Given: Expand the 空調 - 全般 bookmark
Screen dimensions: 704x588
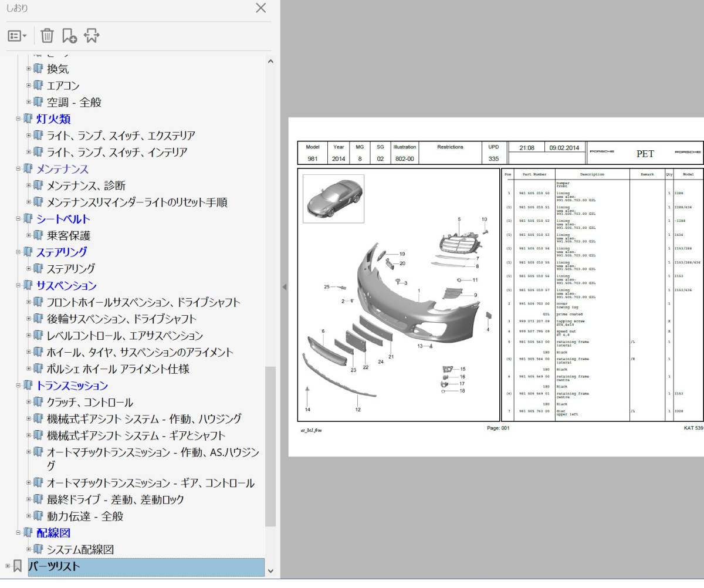Looking at the screenshot, I should 28,102.
